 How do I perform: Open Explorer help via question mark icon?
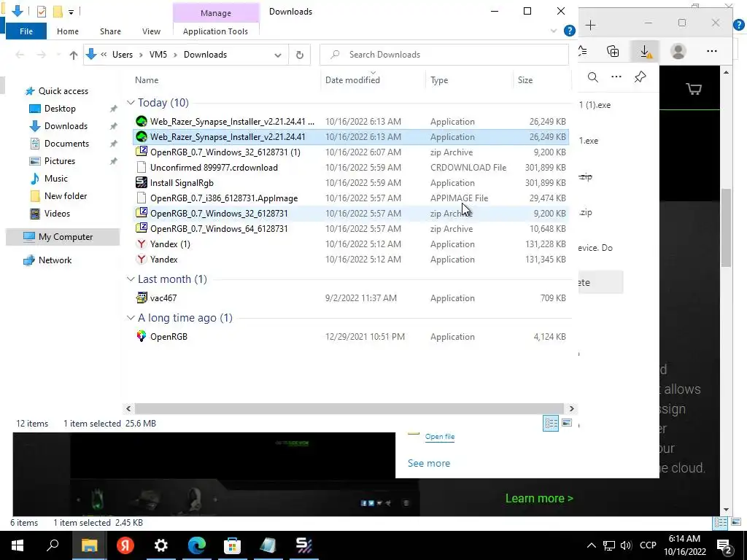point(569,31)
